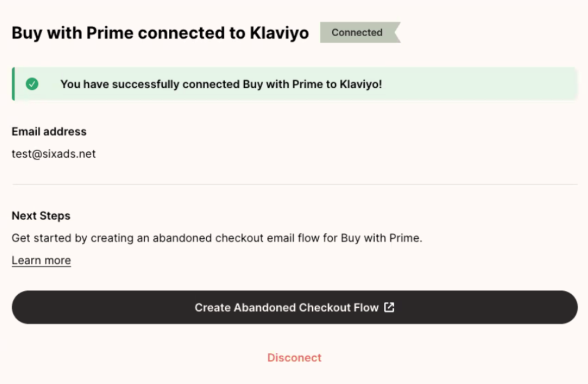
Task: Click the Next Steps heading
Action: point(41,216)
